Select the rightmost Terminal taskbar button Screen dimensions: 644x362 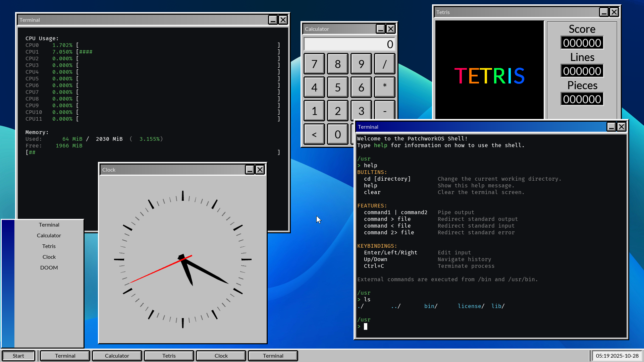(273, 356)
